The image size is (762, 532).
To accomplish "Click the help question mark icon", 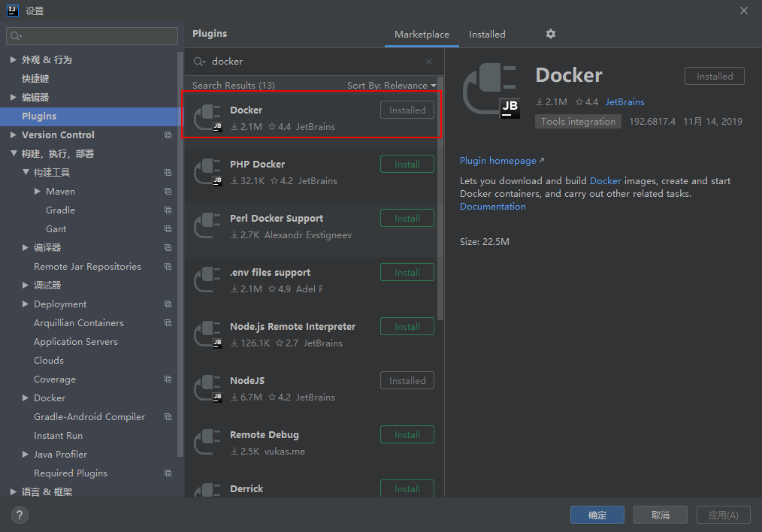I will [20, 515].
